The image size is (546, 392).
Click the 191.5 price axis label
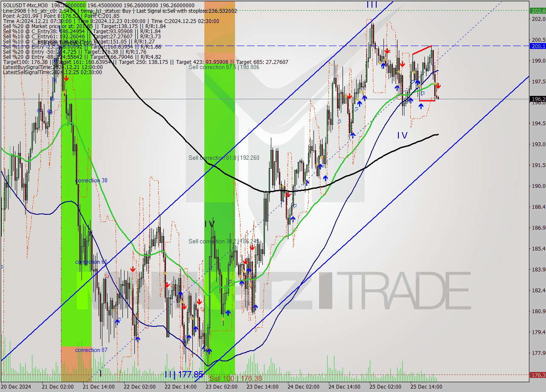point(538,165)
